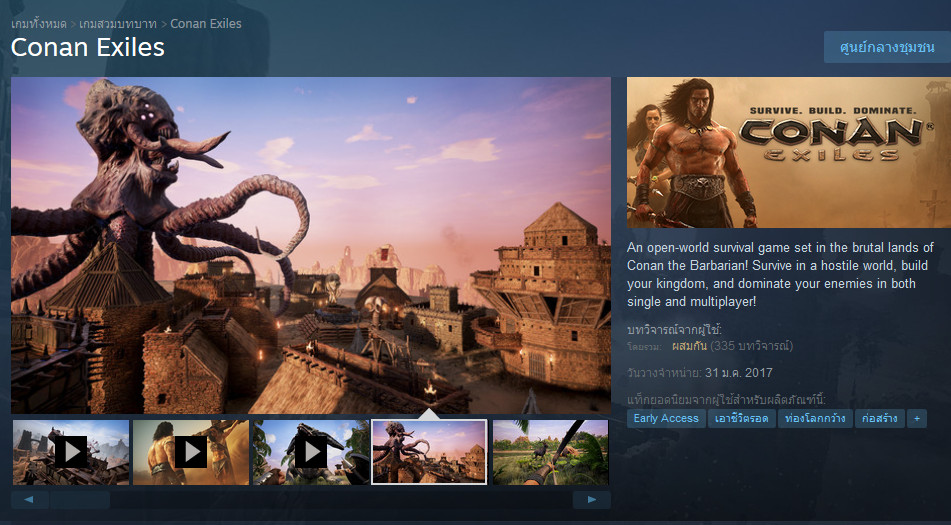The image size is (951, 525).
Task: Select the selected tentacle monster screenshot thumbnail
Action: pyautogui.click(x=429, y=452)
